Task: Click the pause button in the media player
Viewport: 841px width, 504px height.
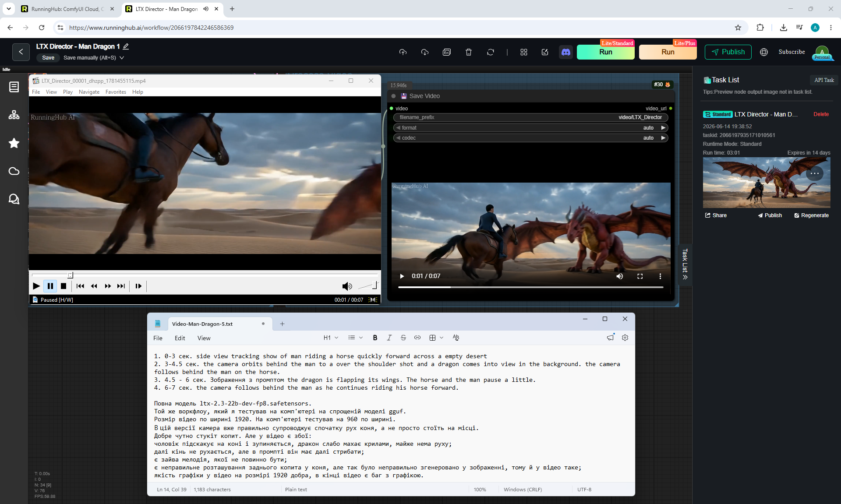Action: (x=50, y=286)
